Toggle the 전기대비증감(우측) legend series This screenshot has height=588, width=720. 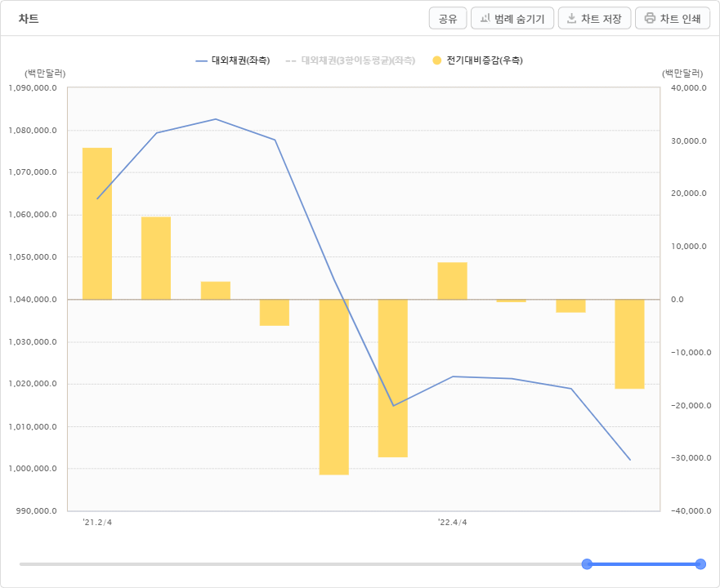tap(478, 60)
